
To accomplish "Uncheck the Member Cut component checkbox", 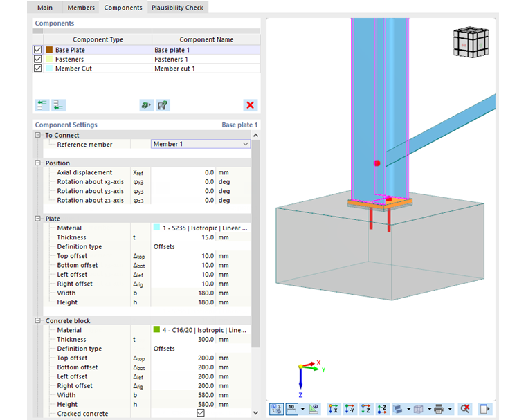I will click(37, 68).
